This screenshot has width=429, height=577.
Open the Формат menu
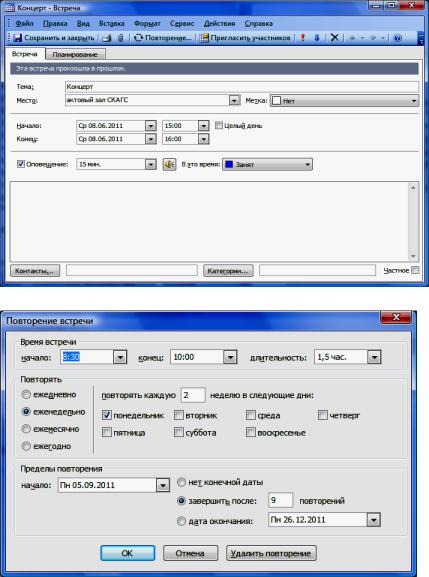147,24
